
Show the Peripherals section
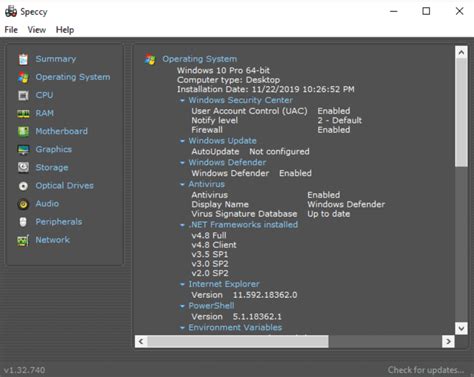(59, 222)
